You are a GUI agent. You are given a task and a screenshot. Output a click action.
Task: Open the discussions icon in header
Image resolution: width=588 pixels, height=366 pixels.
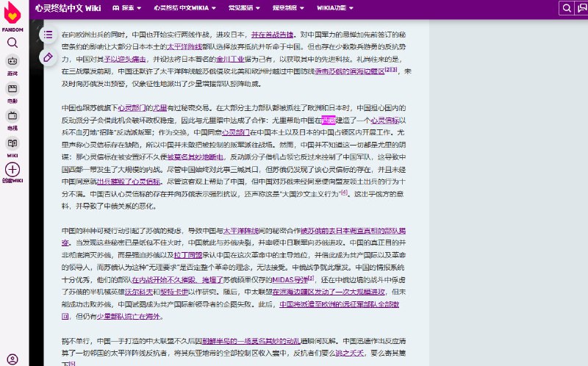click(581, 8)
